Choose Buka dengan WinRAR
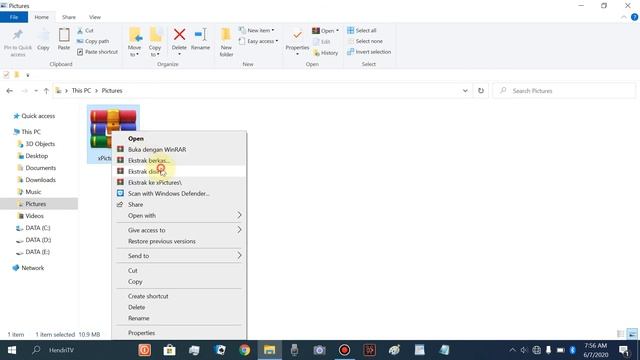The width and height of the screenshot is (640, 360). tap(179, 149)
